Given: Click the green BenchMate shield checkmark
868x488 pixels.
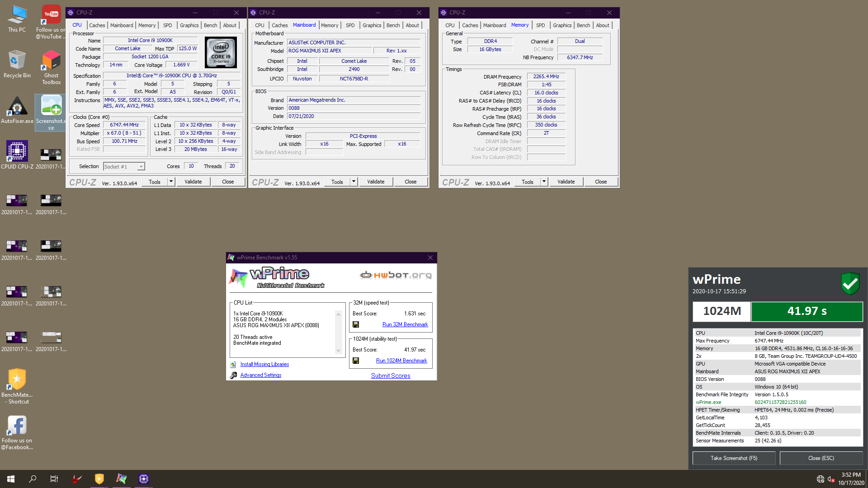Looking at the screenshot, I should (x=850, y=284).
